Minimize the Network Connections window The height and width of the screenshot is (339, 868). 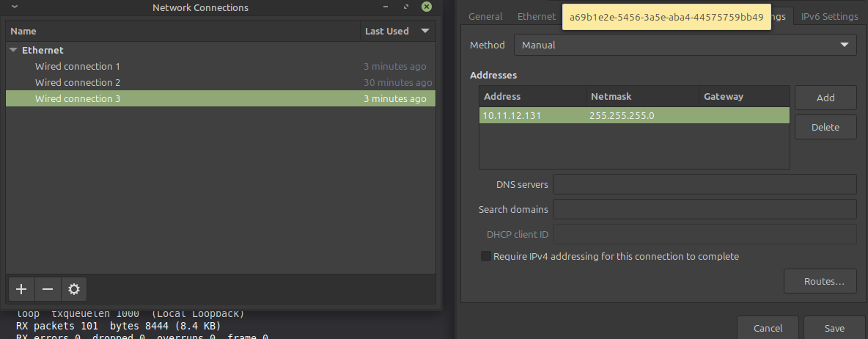pyautogui.click(x=386, y=7)
